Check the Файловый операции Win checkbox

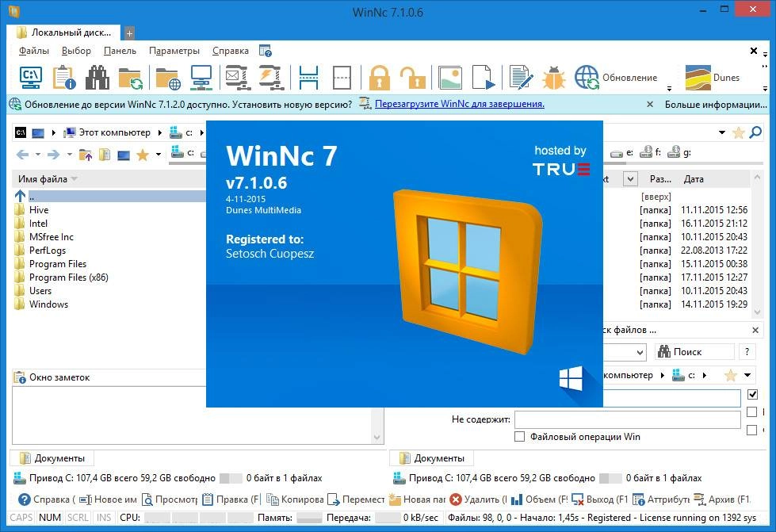click(520, 437)
